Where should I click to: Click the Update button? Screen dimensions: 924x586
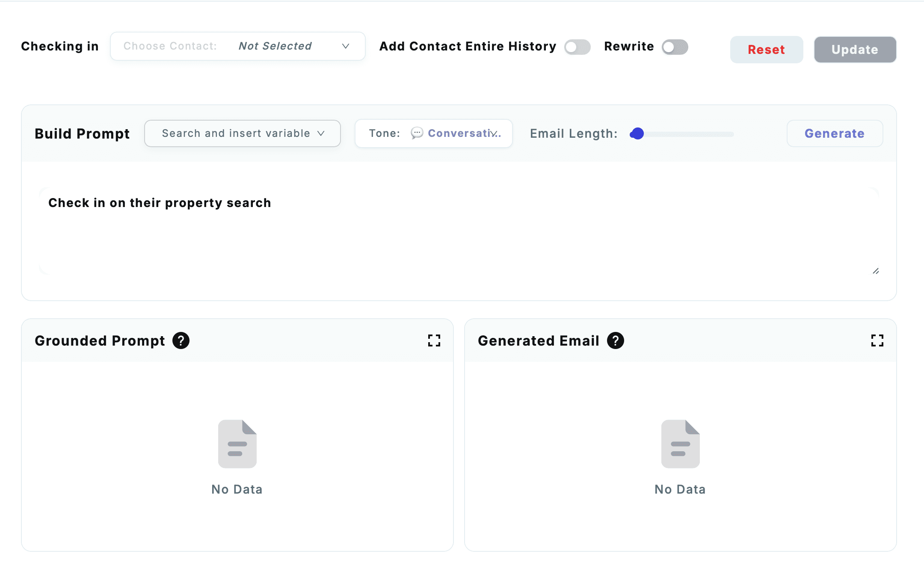pyautogui.click(x=855, y=50)
